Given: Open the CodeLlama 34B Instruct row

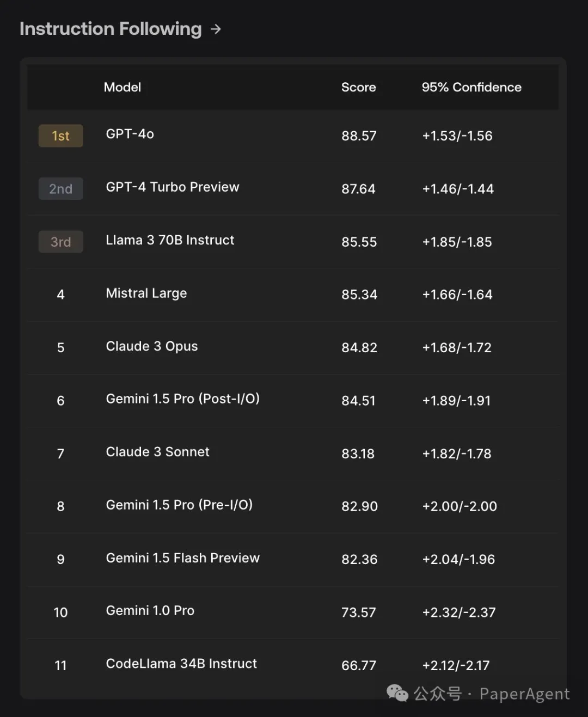Looking at the screenshot, I should click(293, 665).
